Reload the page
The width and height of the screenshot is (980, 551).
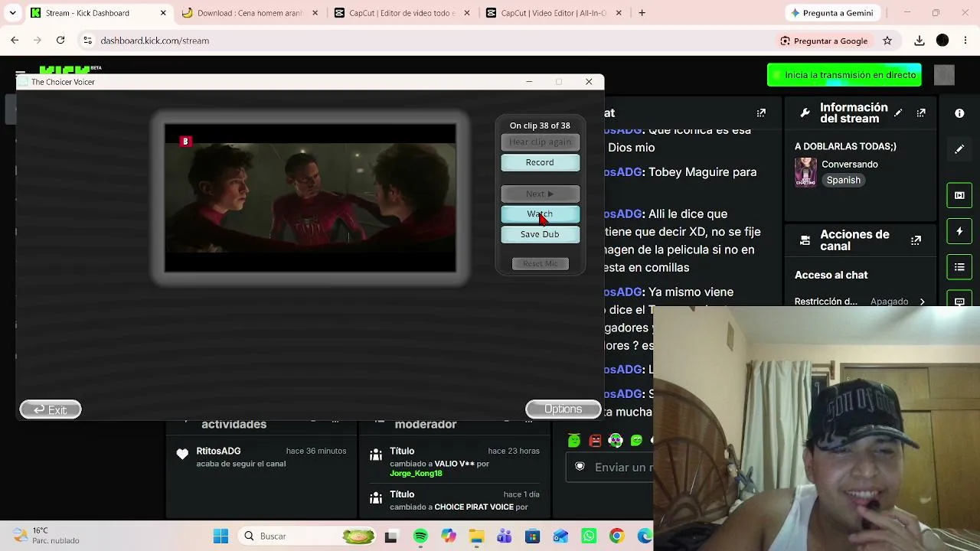(60, 41)
